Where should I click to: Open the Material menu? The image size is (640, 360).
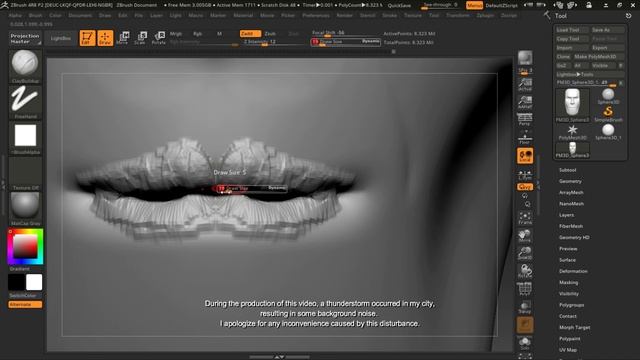(243, 16)
